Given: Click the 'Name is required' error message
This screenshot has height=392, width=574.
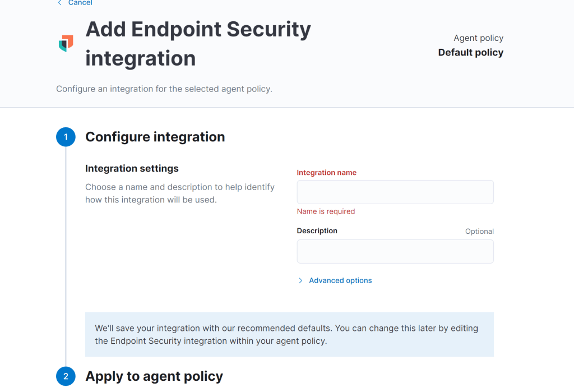Looking at the screenshot, I should pos(326,211).
